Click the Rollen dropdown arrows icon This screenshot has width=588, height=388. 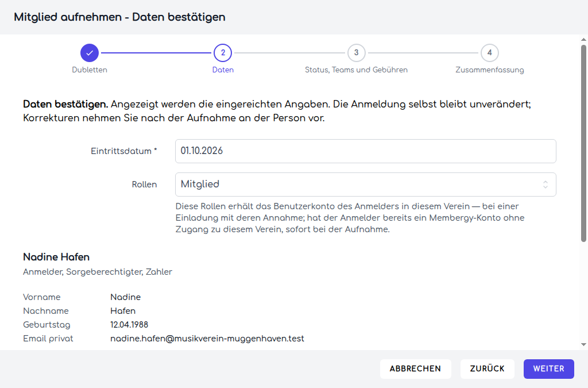click(546, 185)
